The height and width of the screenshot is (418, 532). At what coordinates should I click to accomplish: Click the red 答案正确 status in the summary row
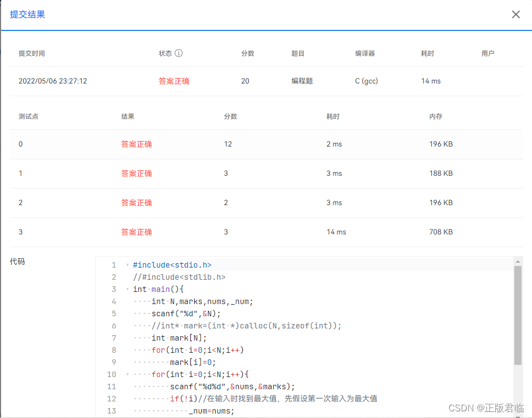click(174, 81)
